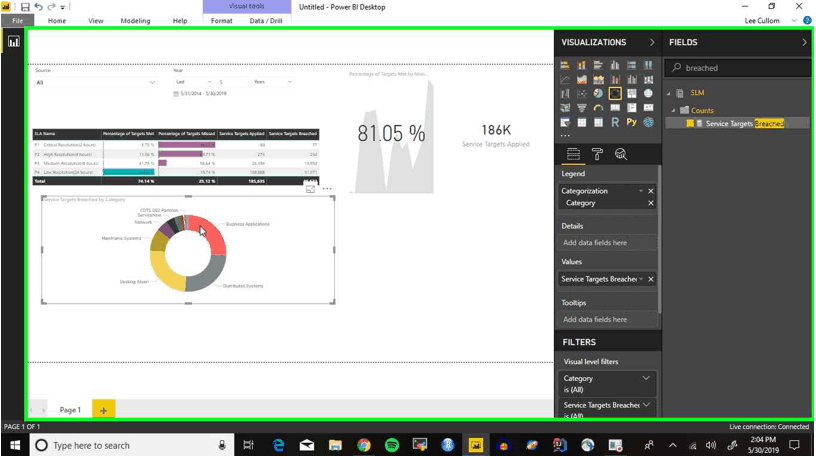Select the Stacked area chart visual
Image resolution: width=816 pixels, height=457 pixels.
[x=598, y=80]
